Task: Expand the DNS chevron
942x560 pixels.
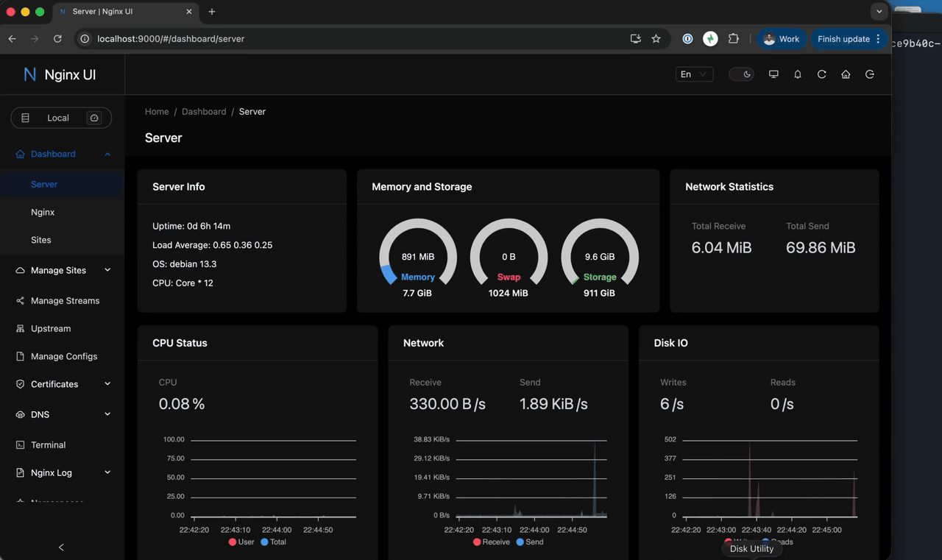Action: coord(107,414)
